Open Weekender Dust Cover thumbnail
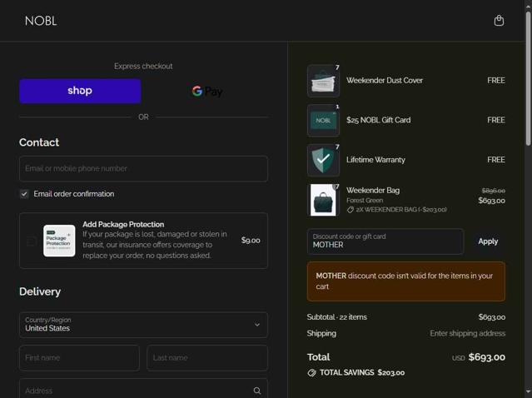Image resolution: width=532 pixels, height=398 pixels. pyautogui.click(x=323, y=81)
